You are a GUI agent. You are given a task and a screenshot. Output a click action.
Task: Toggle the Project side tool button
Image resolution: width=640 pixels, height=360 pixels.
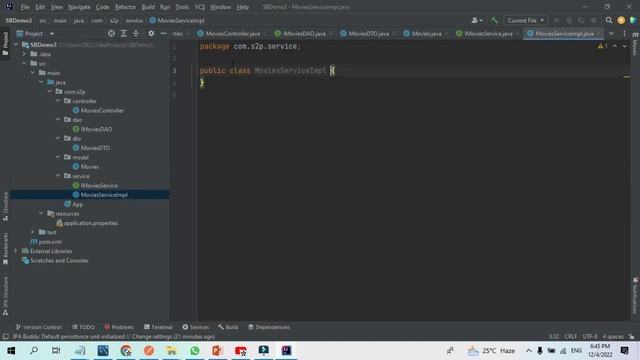tap(5, 43)
